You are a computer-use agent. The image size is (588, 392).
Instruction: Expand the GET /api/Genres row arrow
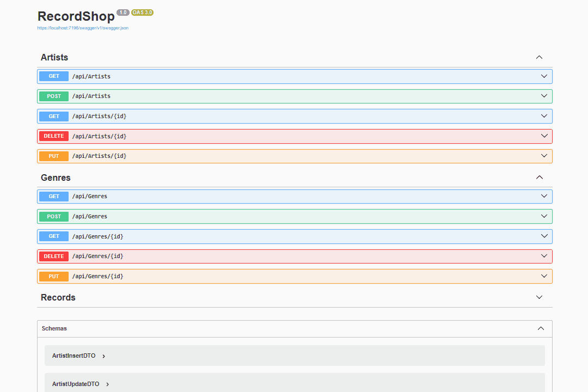[x=544, y=196]
